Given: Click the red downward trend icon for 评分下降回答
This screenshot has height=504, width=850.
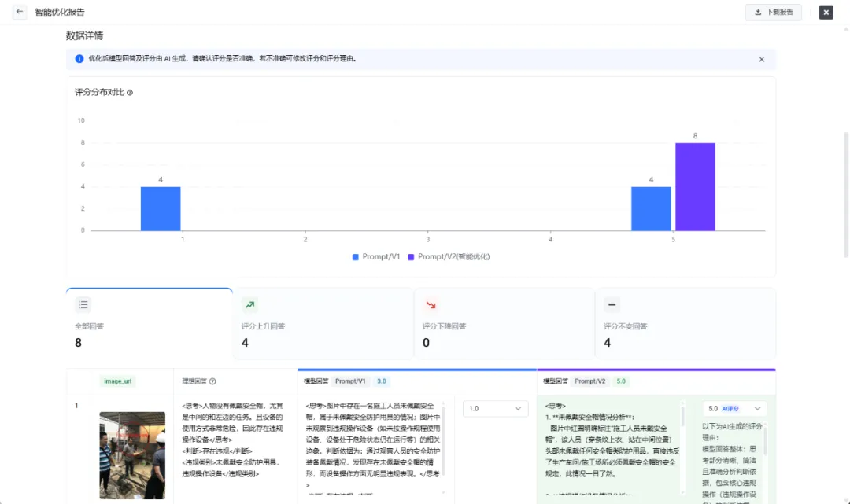Looking at the screenshot, I should (x=431, y=305).
